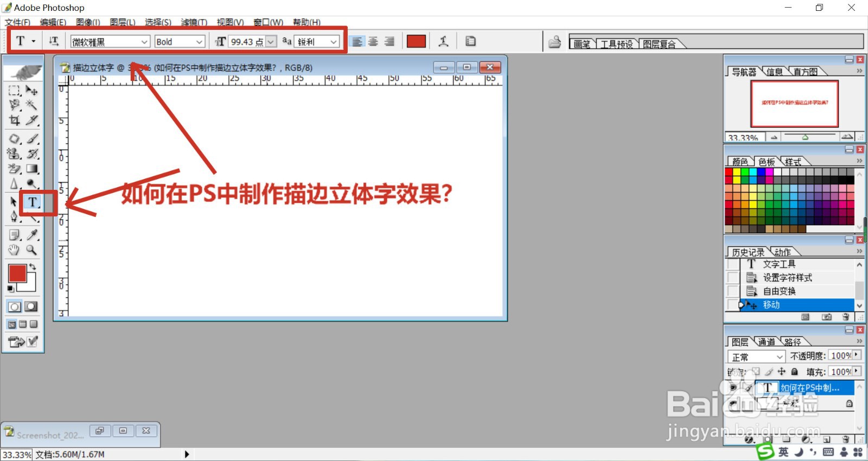Image resolution: width=868 pixels, height=461 pixels.
Task: Open the character and paragraph palettes
Action: pos(470,41)
